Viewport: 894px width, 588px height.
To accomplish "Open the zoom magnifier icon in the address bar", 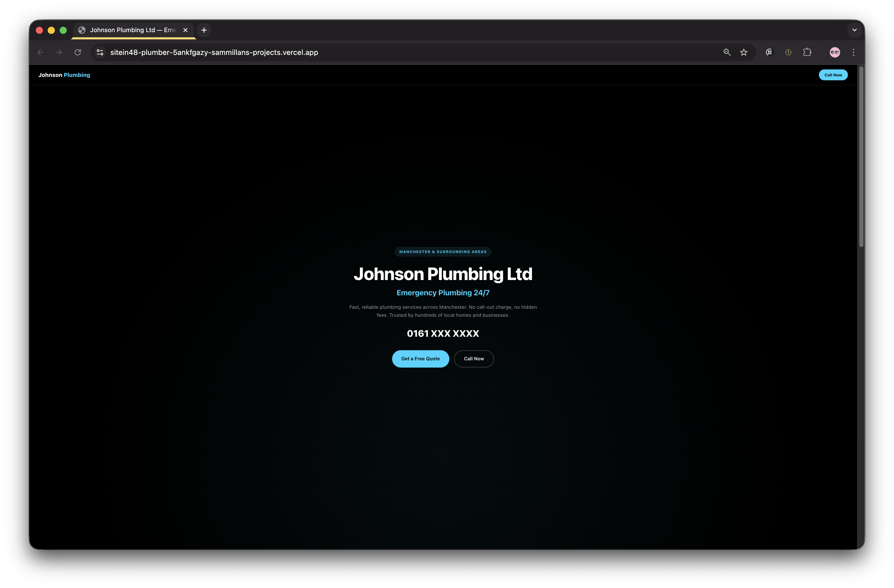I will point(726,52).
